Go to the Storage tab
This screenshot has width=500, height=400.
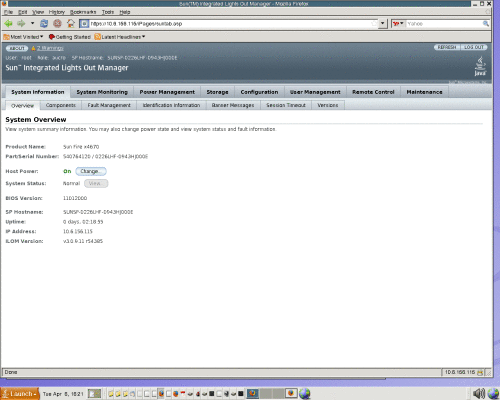[217, 92]
